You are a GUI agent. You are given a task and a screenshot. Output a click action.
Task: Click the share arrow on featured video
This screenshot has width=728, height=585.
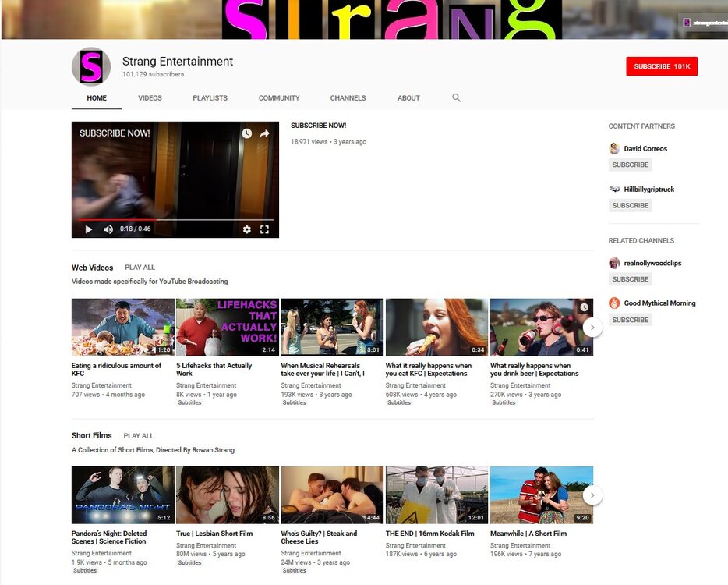tap(264, 134)
